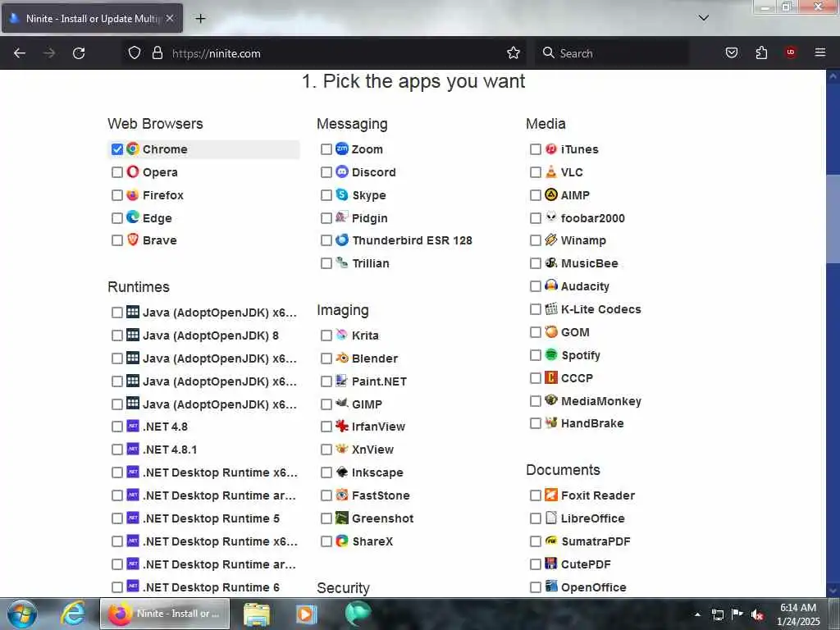840x630 pixels.
Task: Click the Discord app icon
Action: pyautogui.click(x=342, y=171)
